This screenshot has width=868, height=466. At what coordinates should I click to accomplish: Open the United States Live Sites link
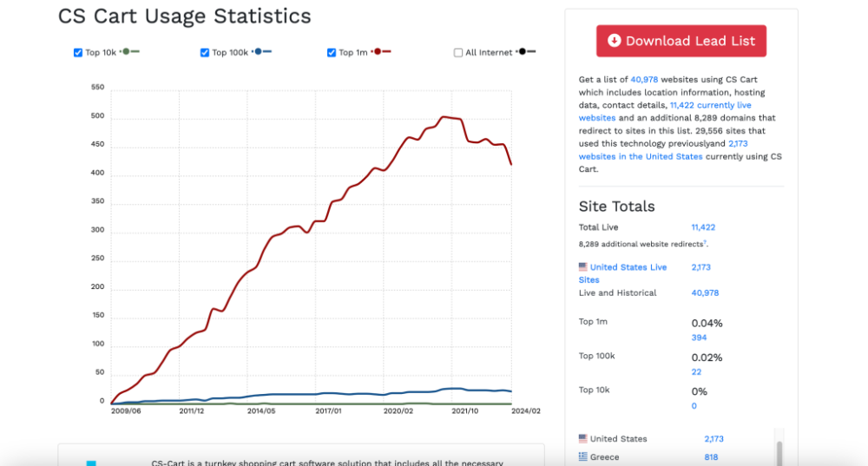point(628,267)
